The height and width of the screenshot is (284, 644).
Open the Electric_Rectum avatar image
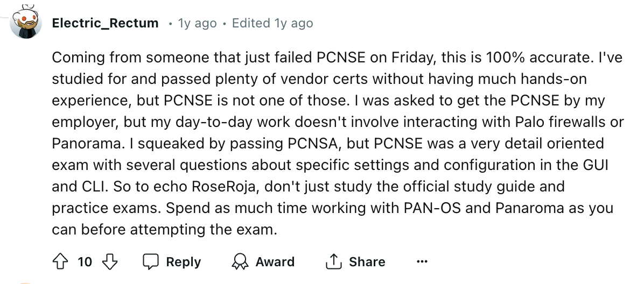(25, 23)
